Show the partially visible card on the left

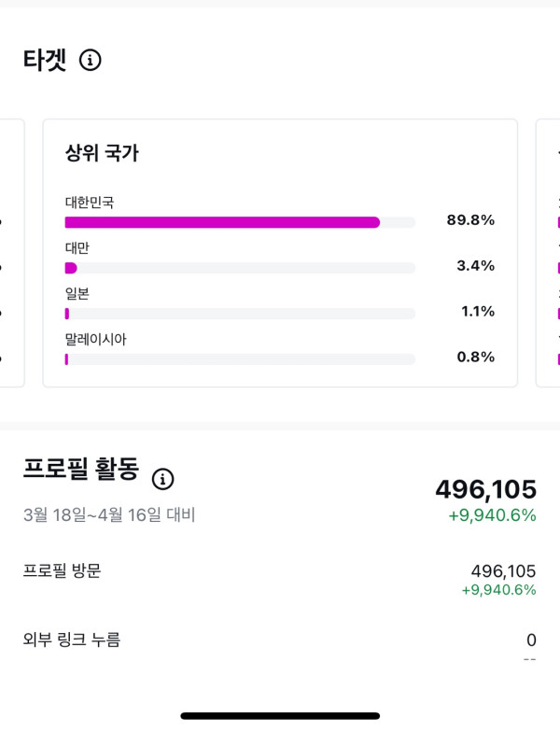tap(11, 252)
